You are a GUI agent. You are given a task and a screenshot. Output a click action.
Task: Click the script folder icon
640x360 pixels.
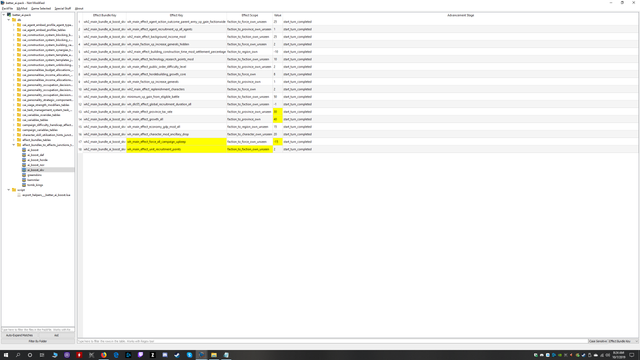click(14, 190)
